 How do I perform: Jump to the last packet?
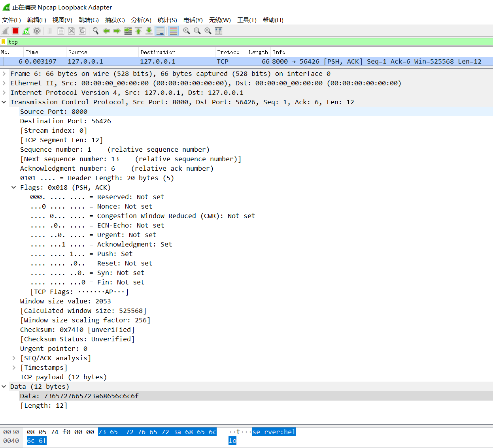pyautogui.click(x=149, y=31)
